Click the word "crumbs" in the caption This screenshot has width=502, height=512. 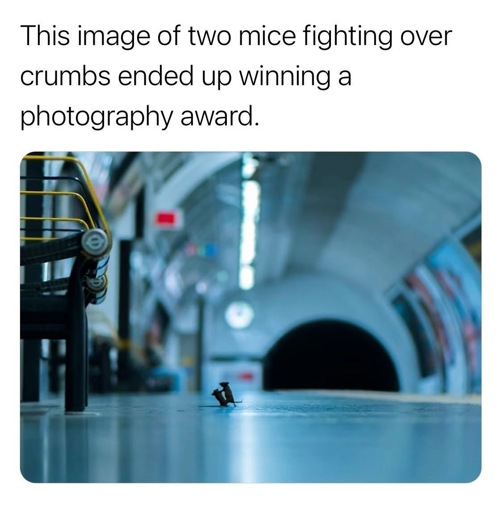point(65,76)
